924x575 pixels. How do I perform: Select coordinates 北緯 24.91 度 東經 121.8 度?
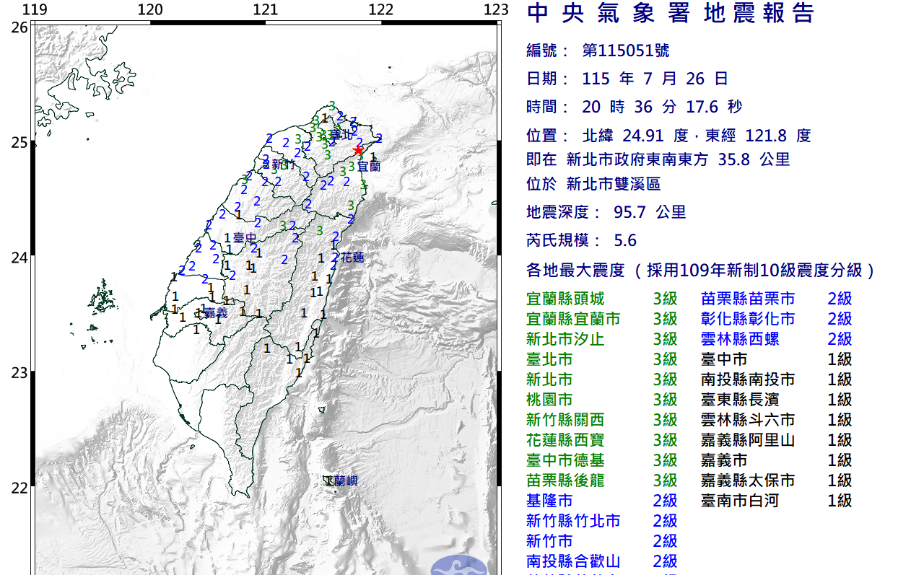click(x=697, y=135)
